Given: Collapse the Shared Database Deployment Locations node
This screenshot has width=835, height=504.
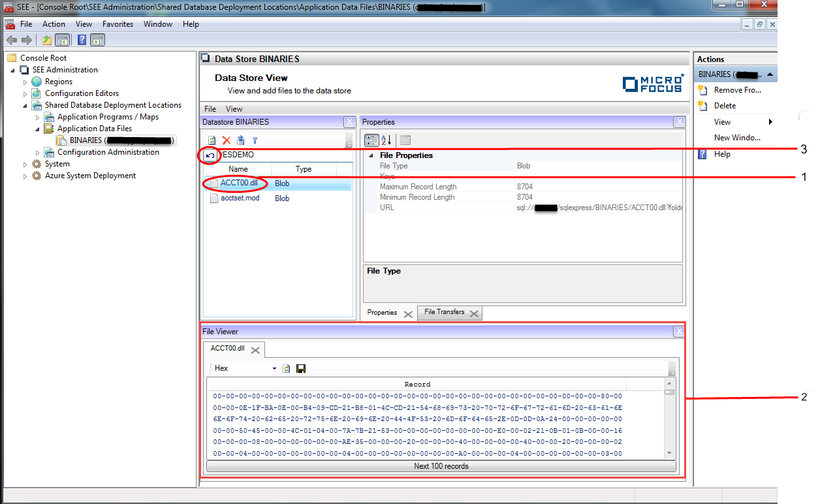Looking at the screenshot, I should tap(26, 105).
